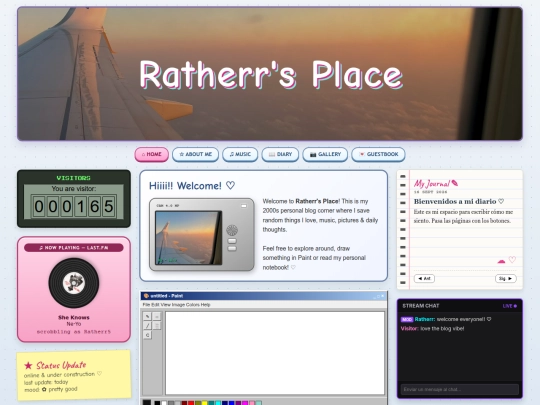Pick the purple color swatch
Screen dimensions: 540x405
(x=238, y=403)
